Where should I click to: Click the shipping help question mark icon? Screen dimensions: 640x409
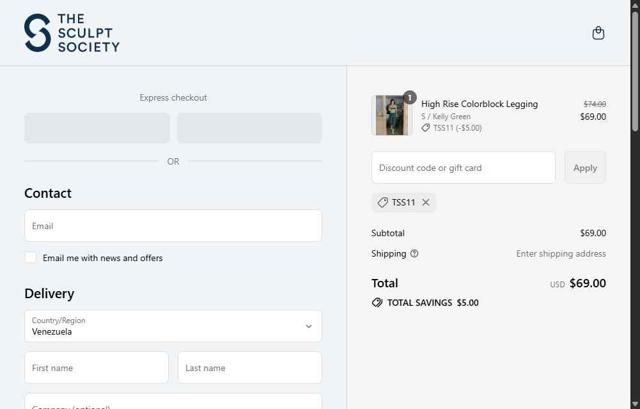pyautogui.click(x=414, y=254)
